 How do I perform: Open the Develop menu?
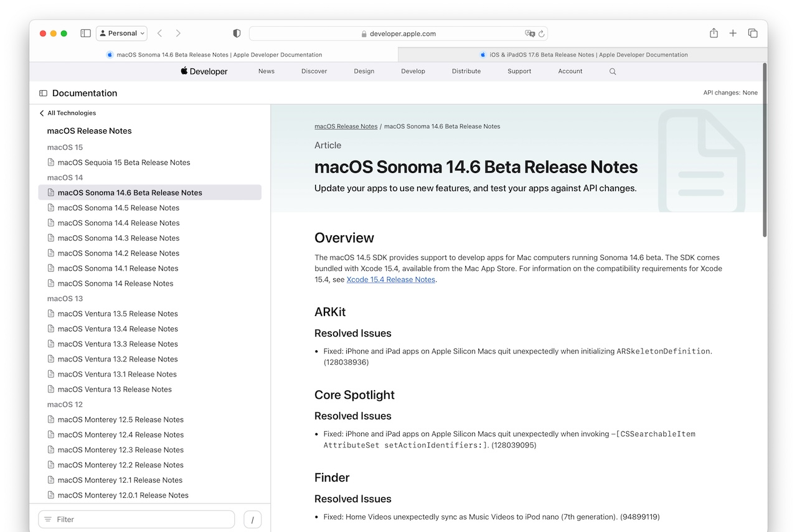pyautogui.click(x=413, y=72)
